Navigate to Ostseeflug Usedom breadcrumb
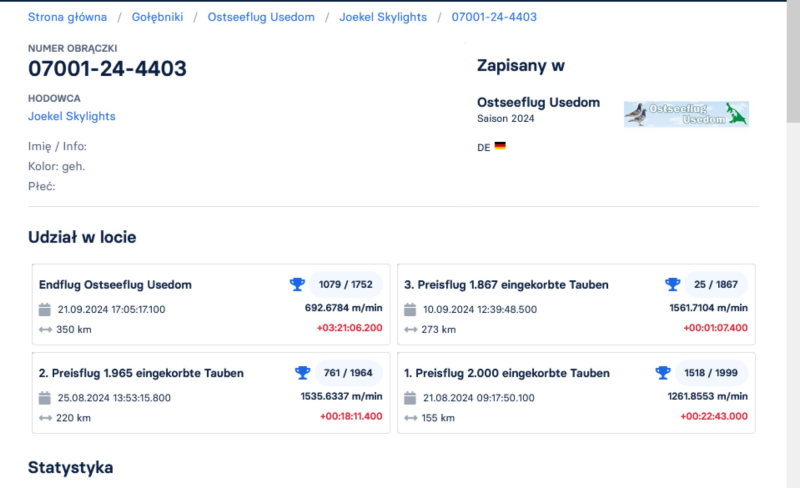Screen dimensions: 800x488 (261, 17)
